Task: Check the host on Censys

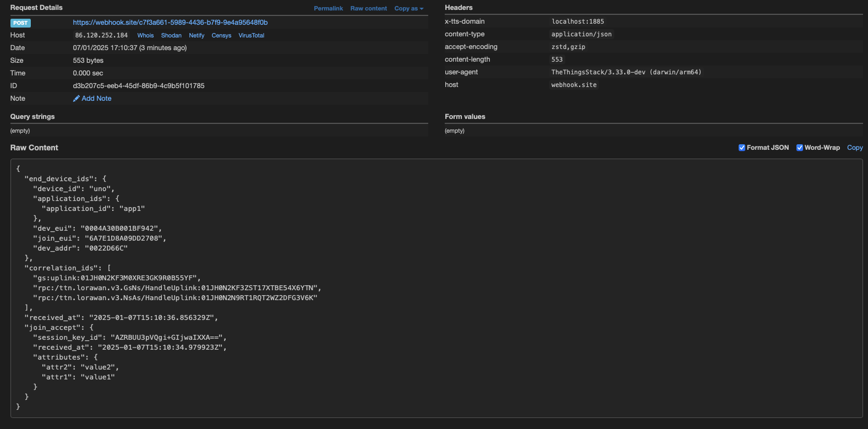Action: coord(221,35)
